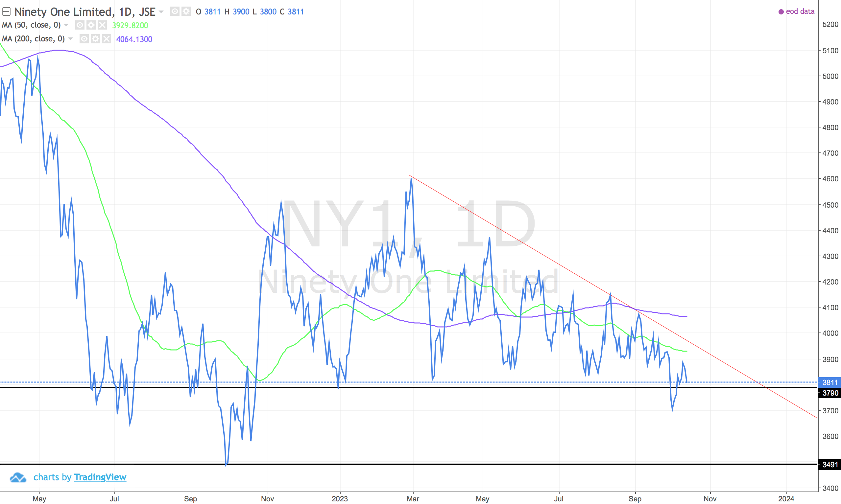This screenshot has height=504, width=841.
Task: Click the blue 3811 current price label
Action: [x=829, y=382]
